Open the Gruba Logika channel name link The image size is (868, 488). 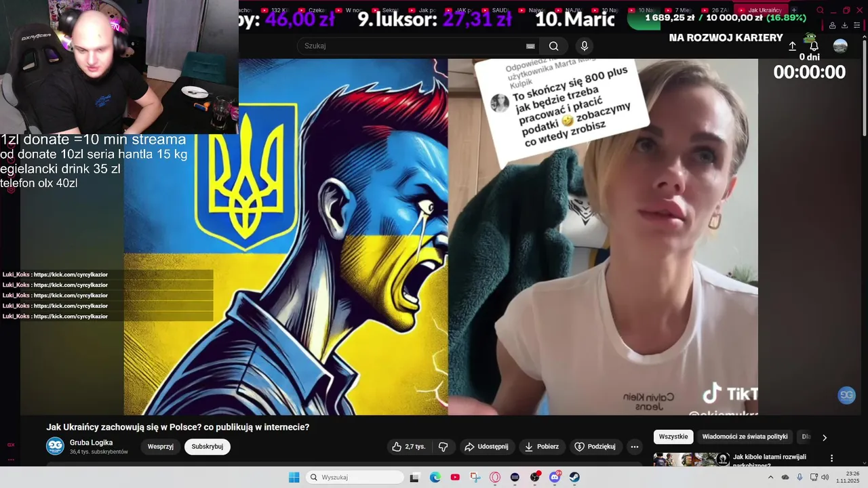pos(92,443)
